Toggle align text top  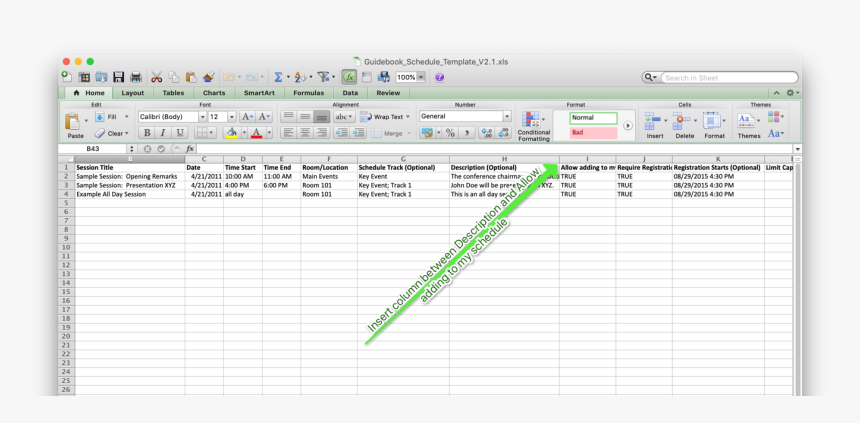point(288,117)
